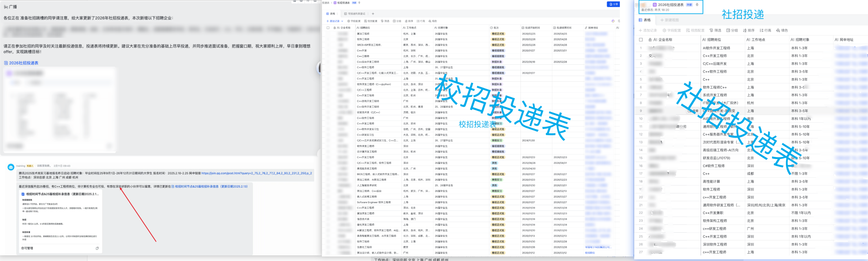Screen dimensions: 868x261
Task: Open the 校招时间节点&25届校招补录信息 inline link
Action: [209, 186]
